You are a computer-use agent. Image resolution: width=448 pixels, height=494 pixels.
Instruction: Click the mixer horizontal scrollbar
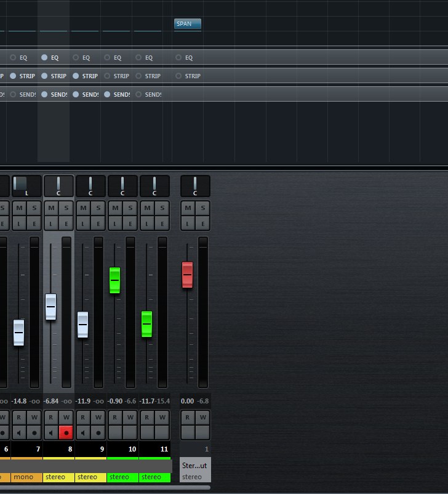coord(105,487)
